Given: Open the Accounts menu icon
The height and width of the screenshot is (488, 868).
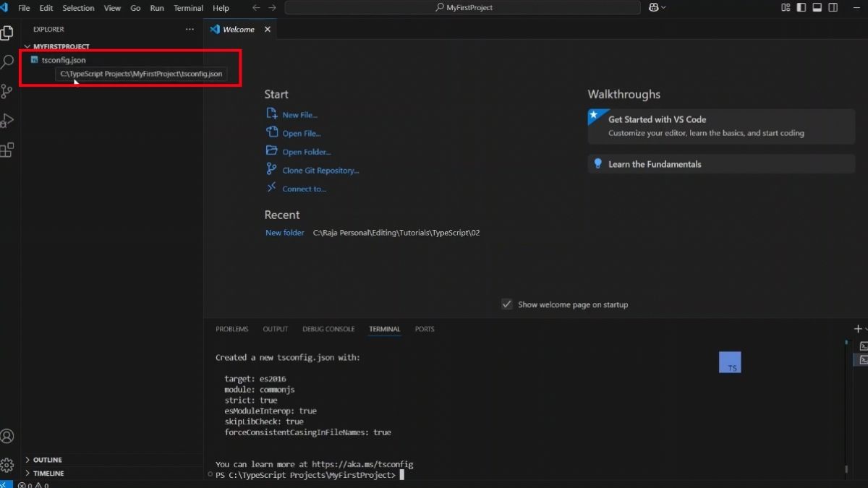Looking at the screenshot, I should 7,436.
